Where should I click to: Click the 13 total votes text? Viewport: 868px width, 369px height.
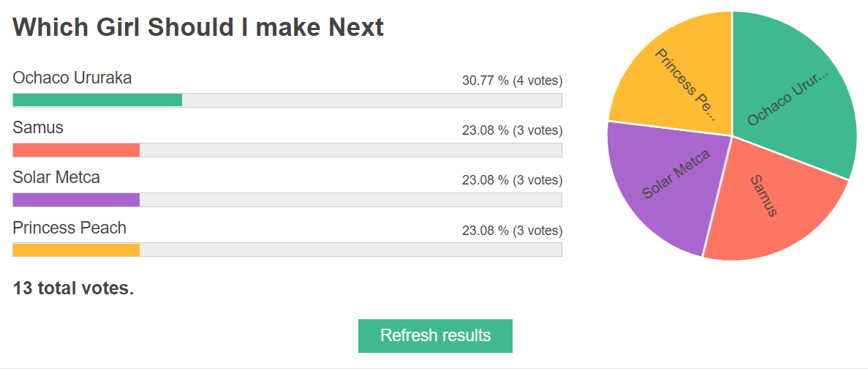click(74, 288)
